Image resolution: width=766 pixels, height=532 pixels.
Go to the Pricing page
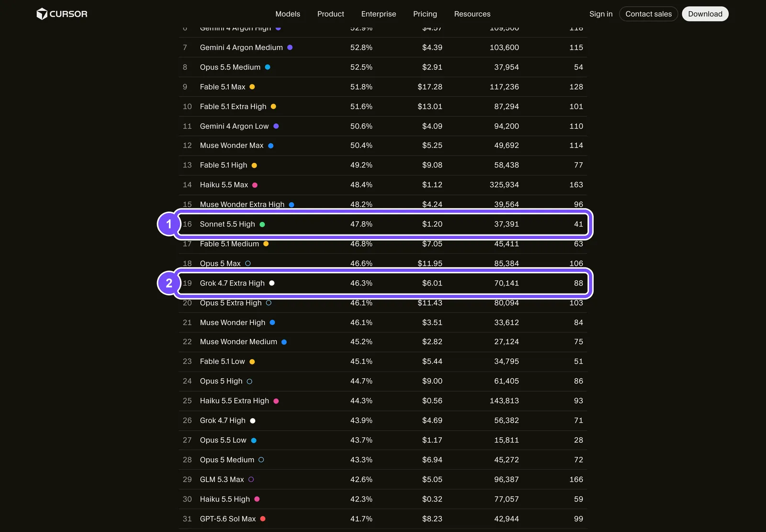click(x=425, y=14)
